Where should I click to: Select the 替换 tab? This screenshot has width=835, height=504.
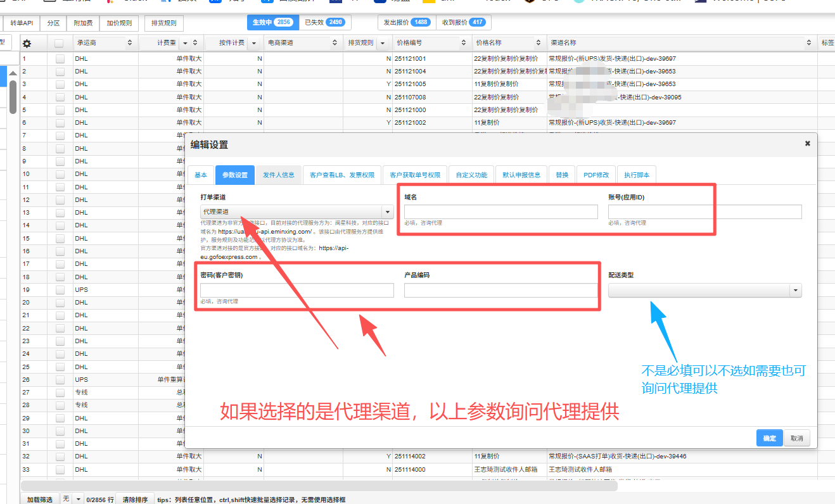[563, 175]
